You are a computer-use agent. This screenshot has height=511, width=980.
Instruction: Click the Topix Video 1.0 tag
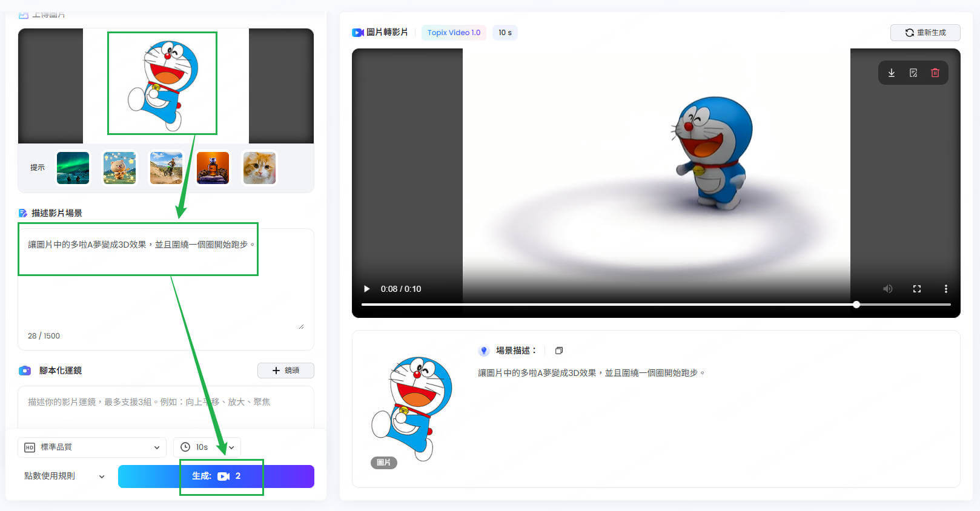click(x=454, y=33)
